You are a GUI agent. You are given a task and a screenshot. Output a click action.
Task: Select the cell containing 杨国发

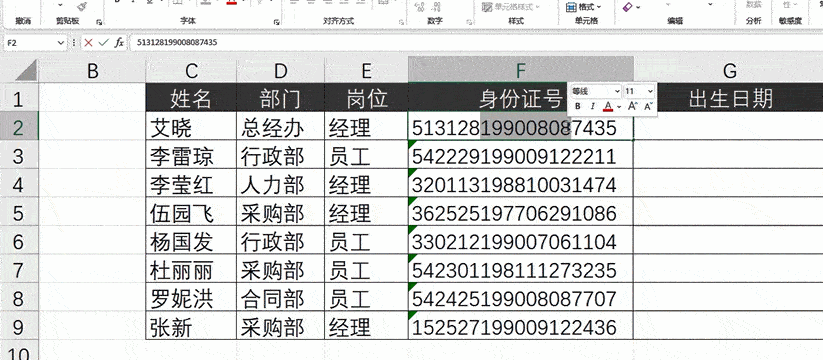pos(191,240)
